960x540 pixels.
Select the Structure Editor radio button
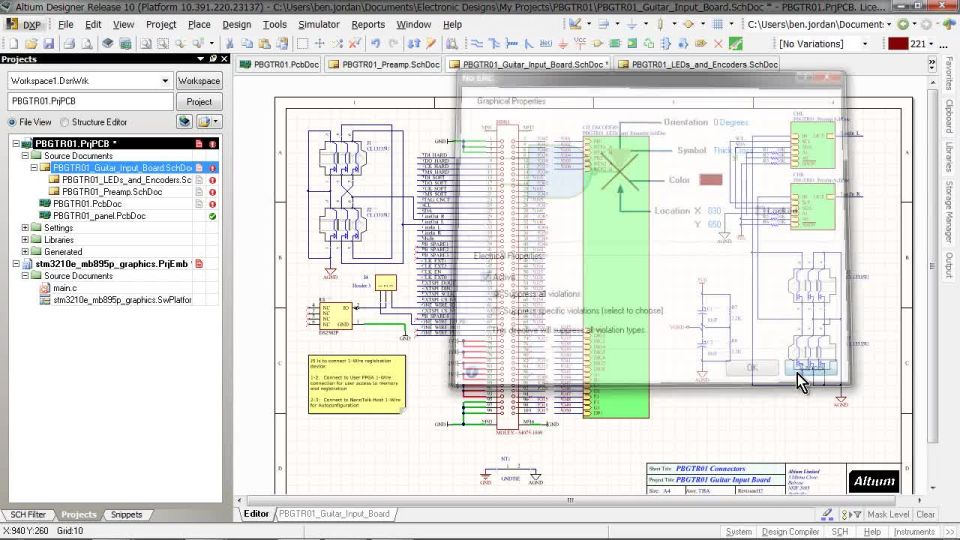[64, 122]
